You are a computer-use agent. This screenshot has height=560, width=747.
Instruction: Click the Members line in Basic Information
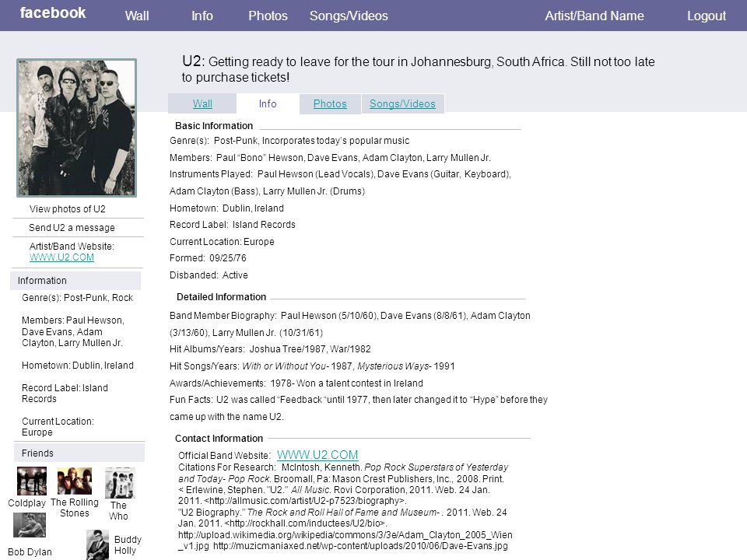[330, 158]
